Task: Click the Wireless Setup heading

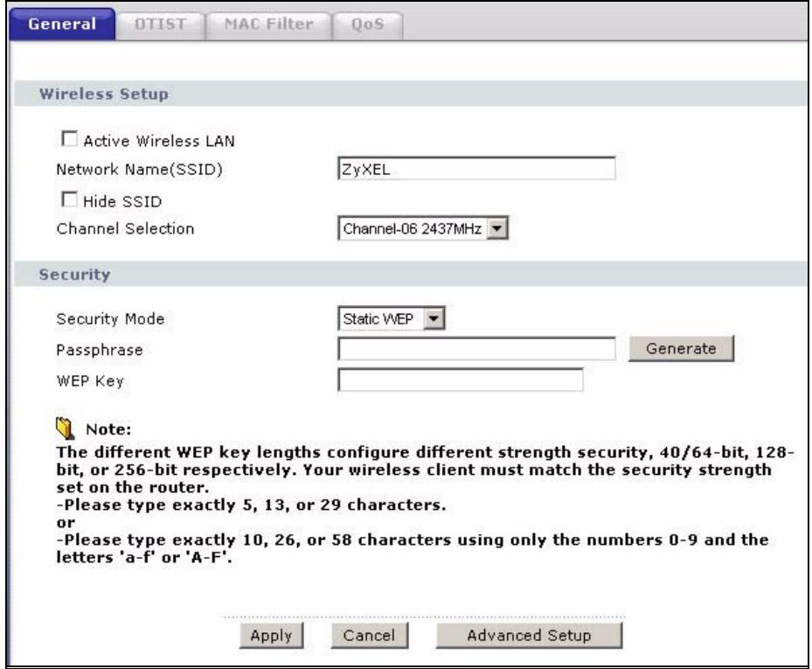Action: [x=104, y=94]
